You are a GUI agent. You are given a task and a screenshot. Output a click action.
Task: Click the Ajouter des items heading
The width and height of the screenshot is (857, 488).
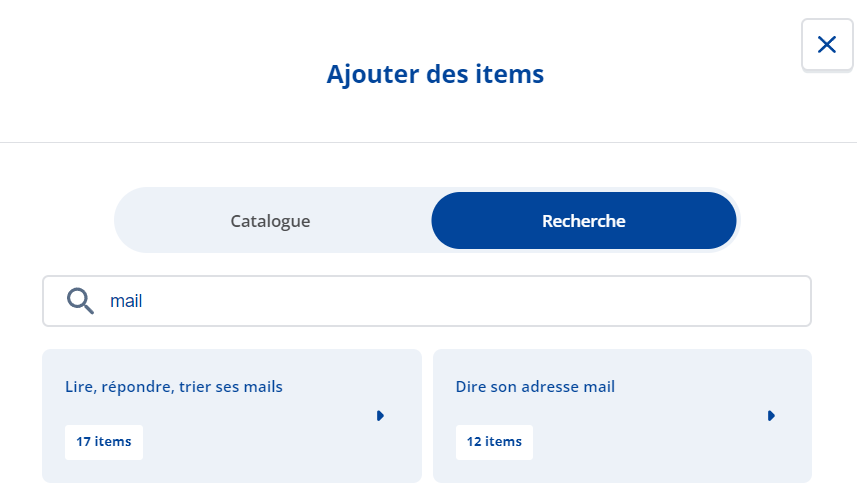[435, 74]
